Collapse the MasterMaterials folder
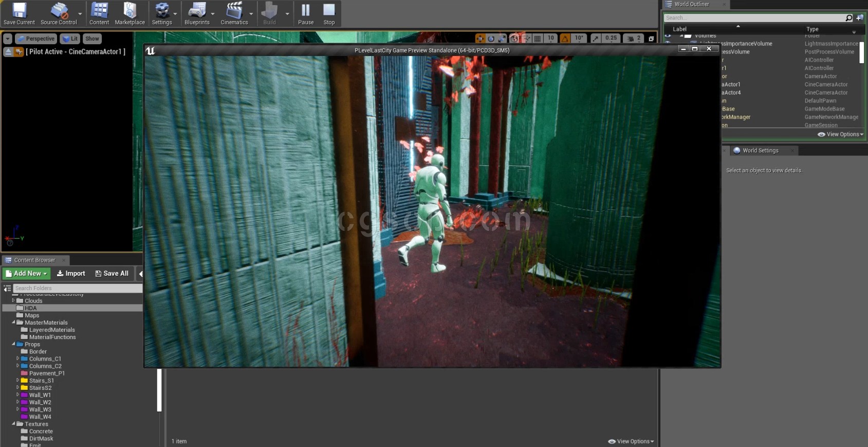The height and width of the screenshot is (447, 868). coord(13,323)
